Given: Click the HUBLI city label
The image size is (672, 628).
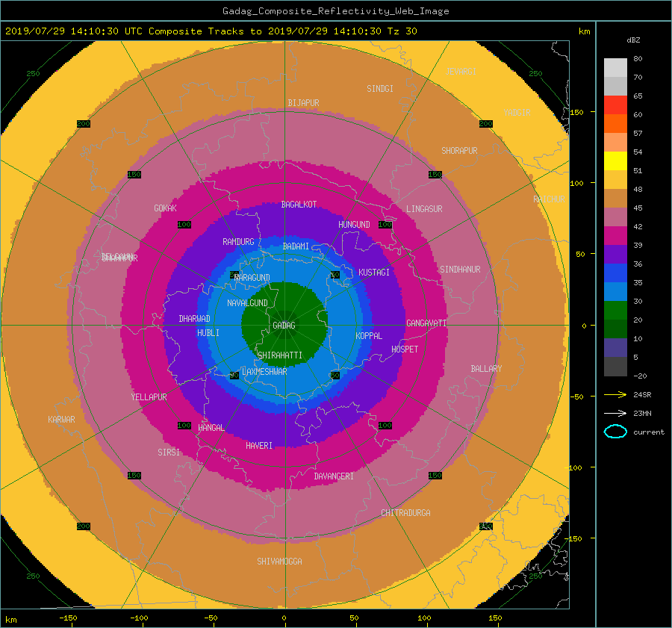Looking at the screenshot, I should coord(208,333).
